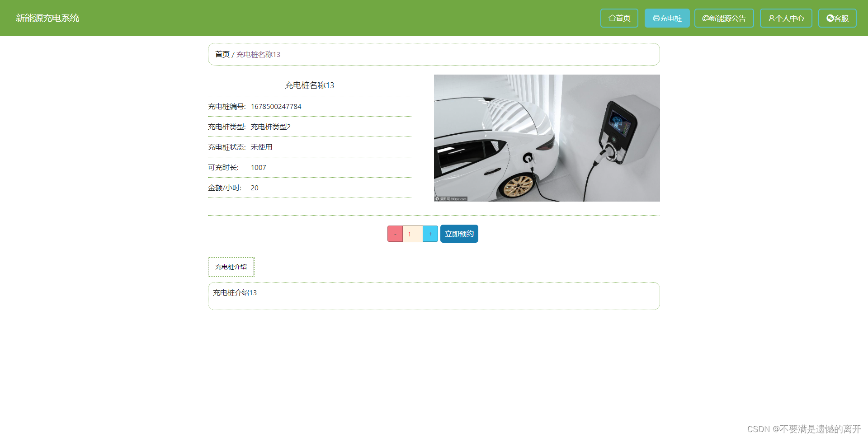Viewport: 868px width, 438px height.
Task: Increase quantity with the plus button
Action: click(x=430, y=234)
